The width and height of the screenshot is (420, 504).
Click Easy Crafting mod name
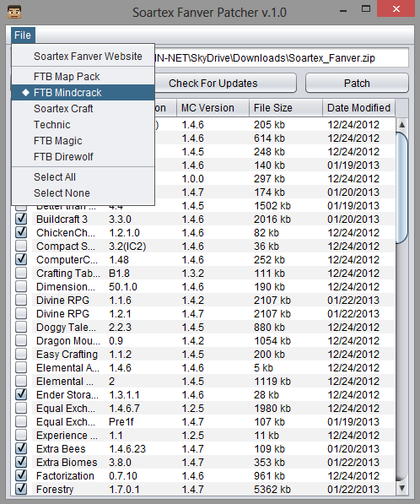(67, 355)
